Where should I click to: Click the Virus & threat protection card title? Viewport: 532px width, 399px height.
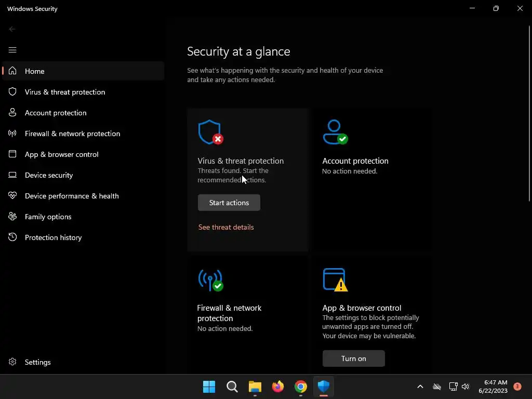pos(241,161)
